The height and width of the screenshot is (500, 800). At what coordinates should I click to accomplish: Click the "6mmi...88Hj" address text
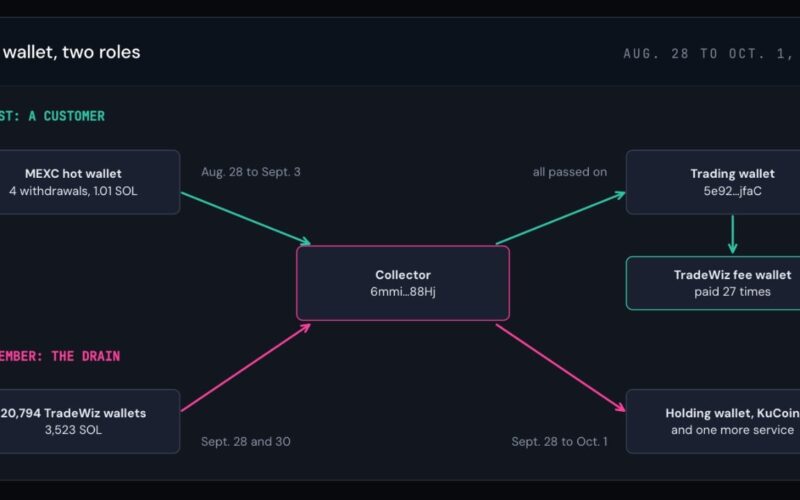click(403, 292)
